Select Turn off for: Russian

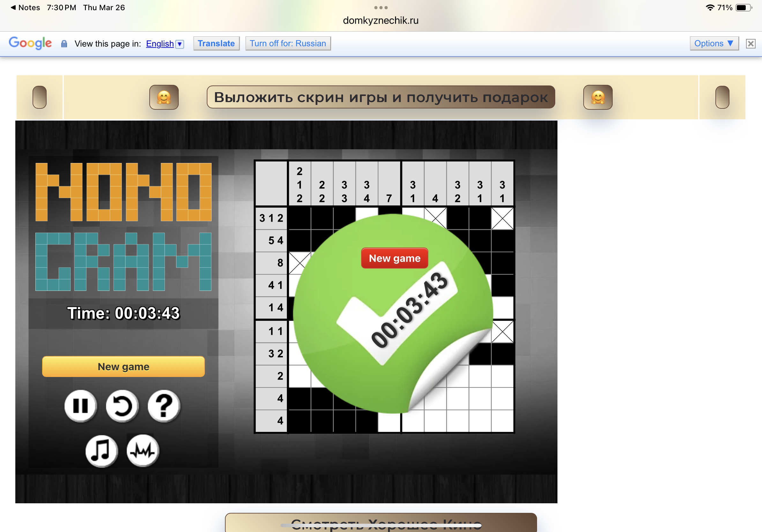[288, 43]
